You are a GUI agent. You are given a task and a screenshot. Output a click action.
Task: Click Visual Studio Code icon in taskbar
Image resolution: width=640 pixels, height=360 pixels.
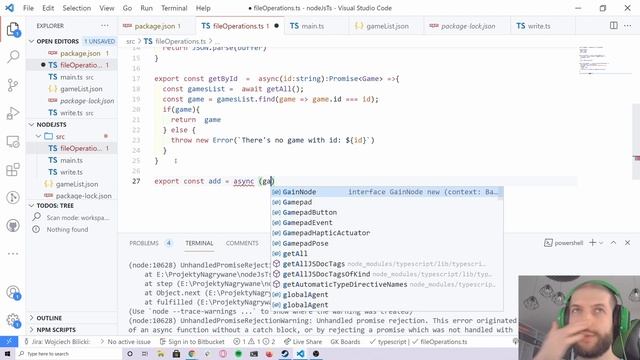(x=300, y=353)
